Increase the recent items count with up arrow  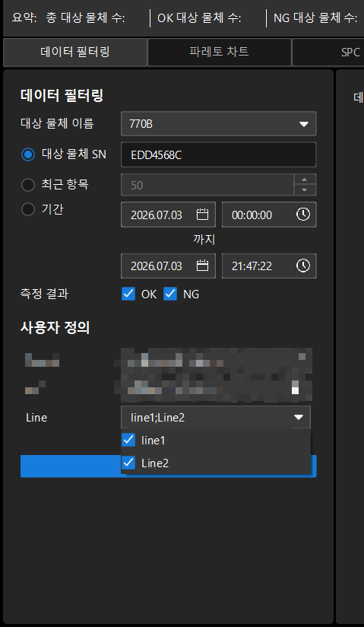point(305,180)
